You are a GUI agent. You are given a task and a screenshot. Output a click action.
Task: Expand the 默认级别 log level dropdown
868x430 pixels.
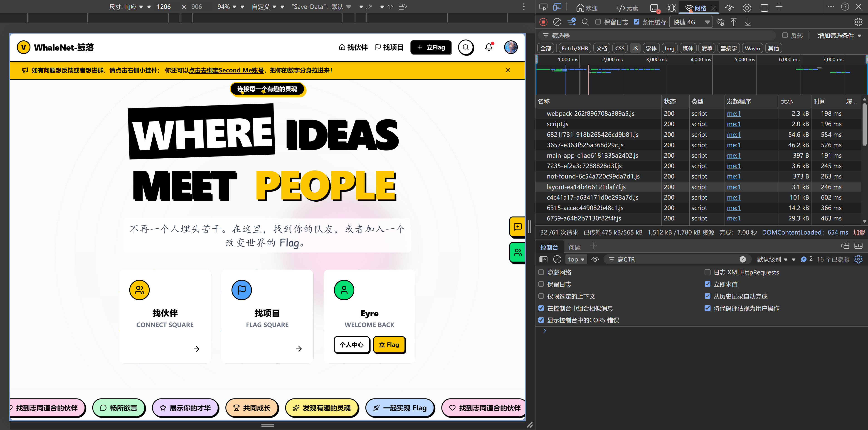[x=772, y=259]
